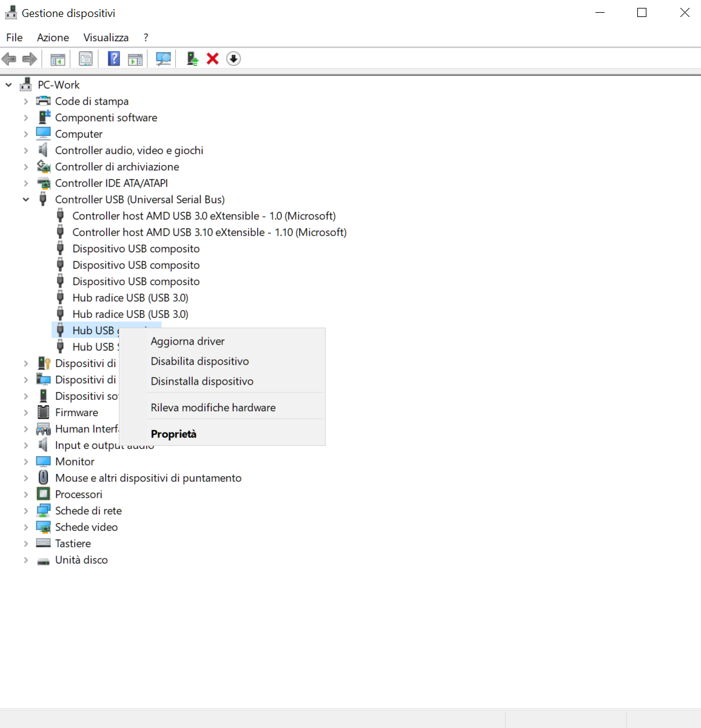The height and width of the screenshot is (728, 701).
Task: Choose Aggiorna driver from context menu
Action: click(187, 342)
